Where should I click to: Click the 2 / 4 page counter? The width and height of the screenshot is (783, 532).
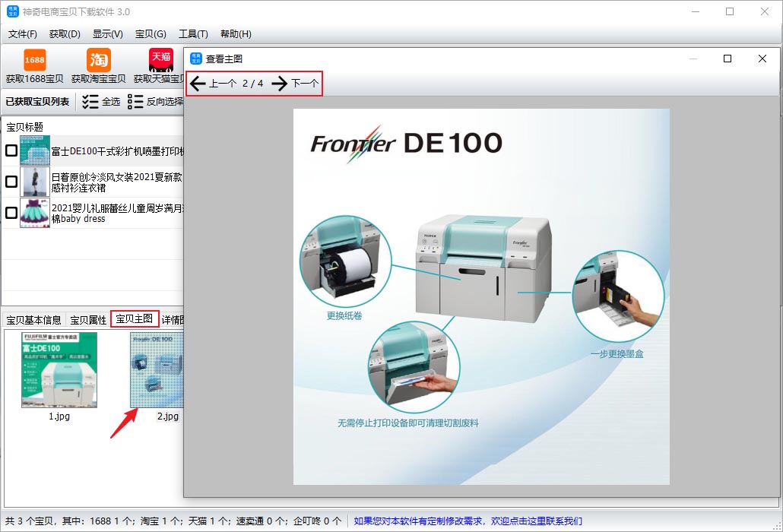click(x=252, y=84)
